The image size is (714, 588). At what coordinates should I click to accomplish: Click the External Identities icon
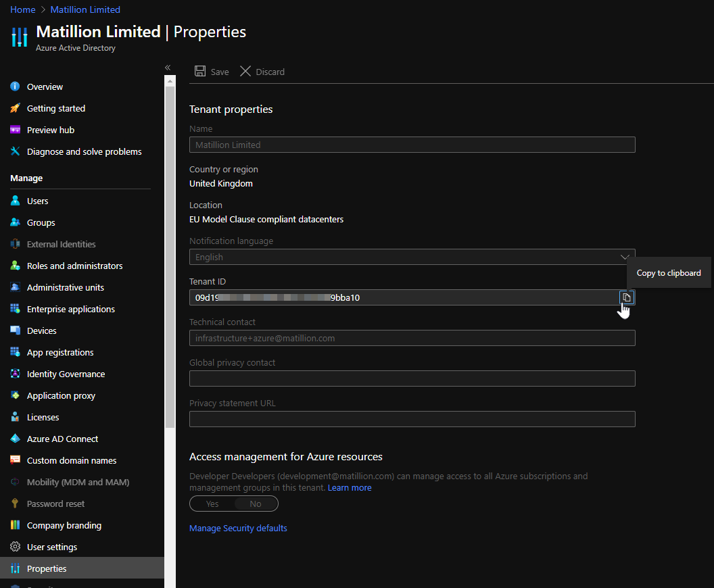(15, 244)
